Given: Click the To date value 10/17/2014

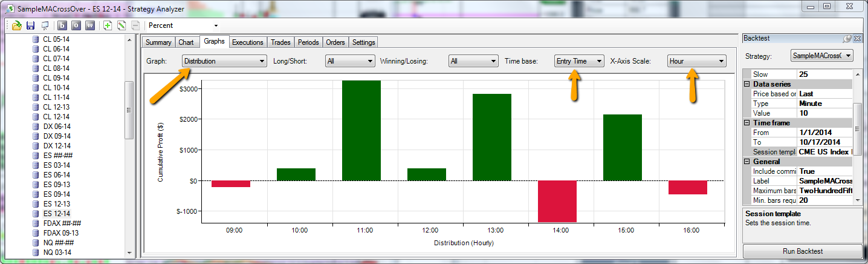Looking at the screenshot, I should (x=825, y=142).
